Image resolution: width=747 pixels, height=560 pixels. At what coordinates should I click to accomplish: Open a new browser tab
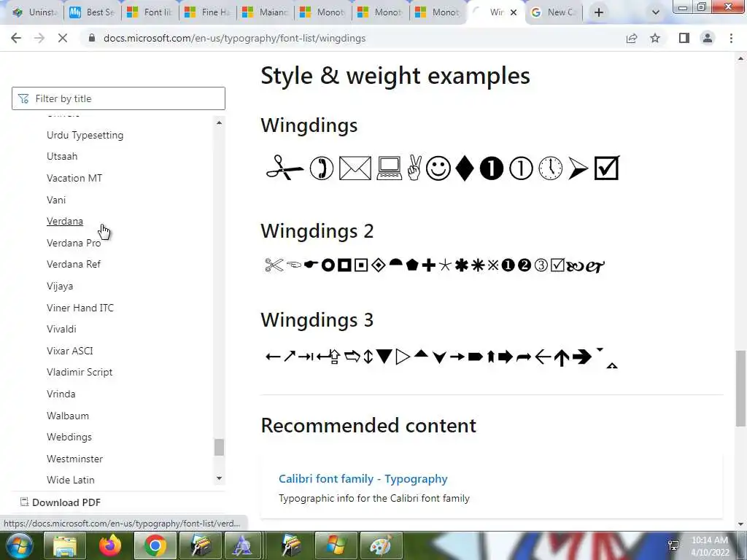(x=599, y=12)
